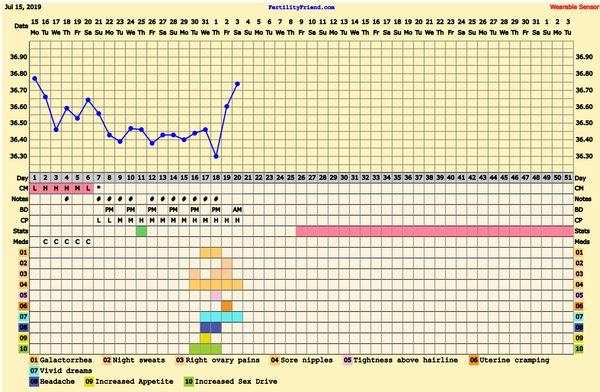The width and height of the screenshot is (600, 392).
Task: Click the '15 Mo' date column header
Action: (35, 27)
